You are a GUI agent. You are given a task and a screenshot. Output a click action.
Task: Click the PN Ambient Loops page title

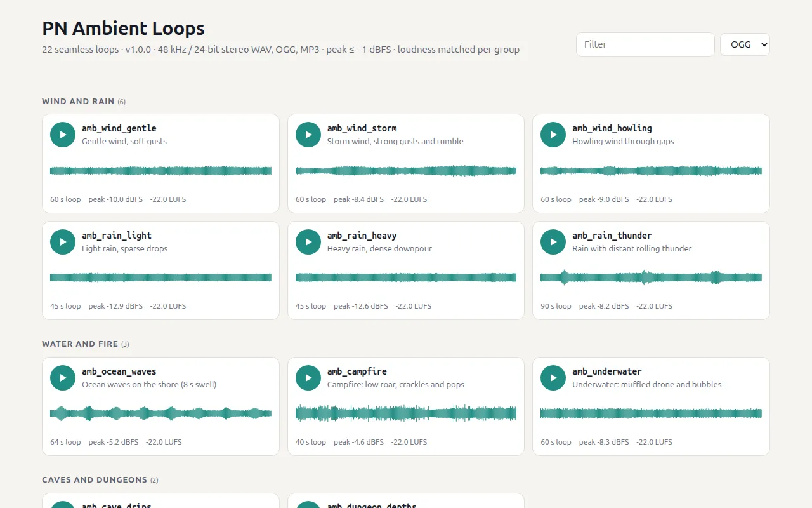[123, 29]
